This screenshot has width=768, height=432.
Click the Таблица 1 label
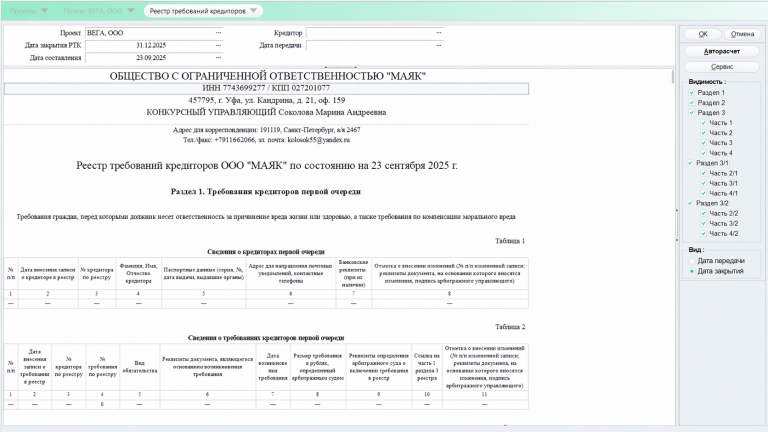click(510, 241)
